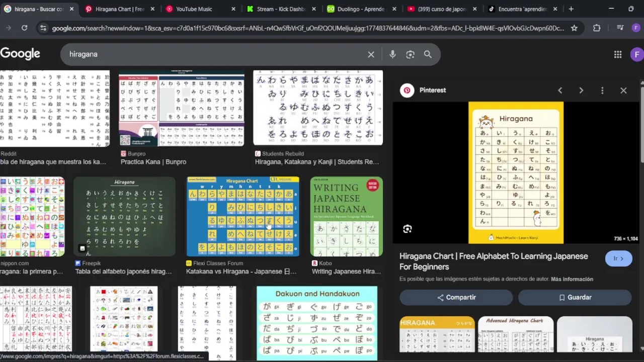Open Chrome extensions puzzle icon
The height and width of the screenshot is (362, 644).
pos(597,28)
